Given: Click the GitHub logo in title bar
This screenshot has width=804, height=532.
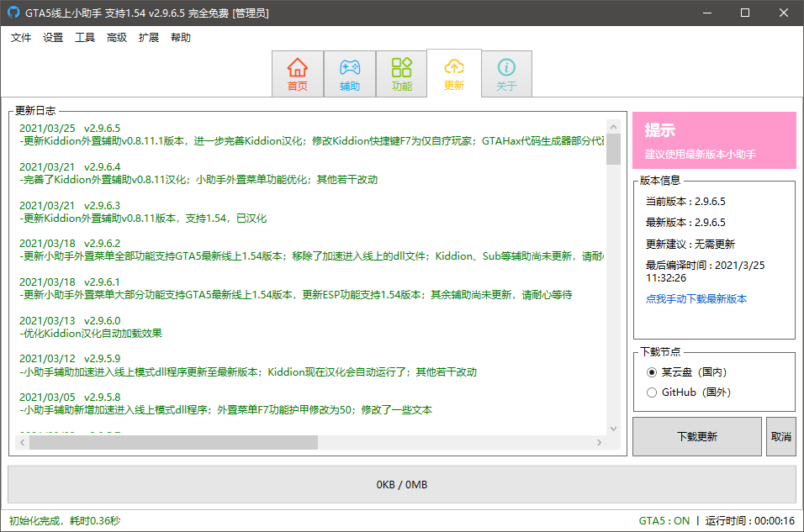Looking at the screenshot, I should pyautogui.click(x=13, y=13).
